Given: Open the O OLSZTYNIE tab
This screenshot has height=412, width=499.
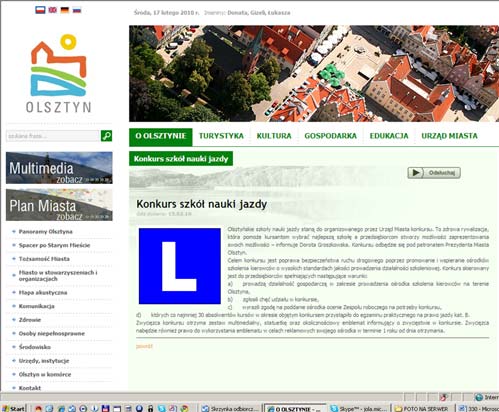Looking at the screenshot, I should point(161,136).
